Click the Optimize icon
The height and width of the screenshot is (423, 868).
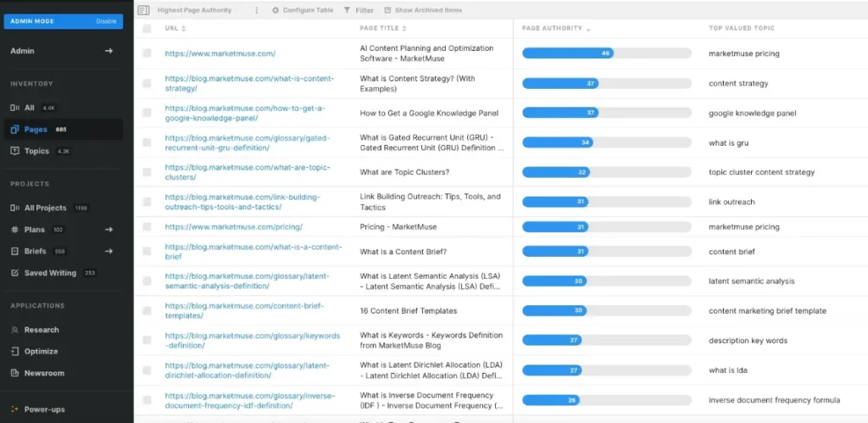click(x=15, y=352)
